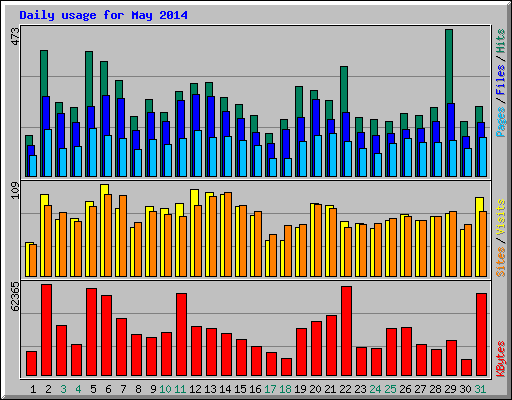Click the yellow Visits bar for day 6
Image resolution: width=512 pixels, height=400 pixels.
[104, 189]
